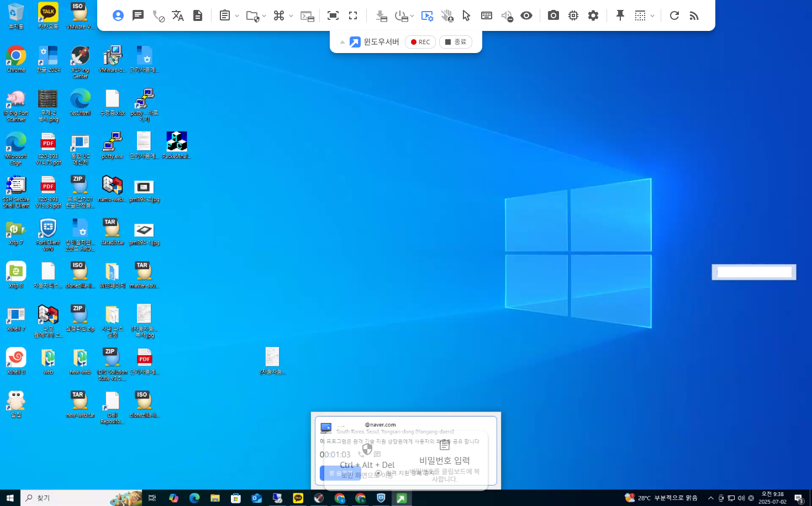Toggle the pin toolbar icon
812x506 pixels.
620,15
